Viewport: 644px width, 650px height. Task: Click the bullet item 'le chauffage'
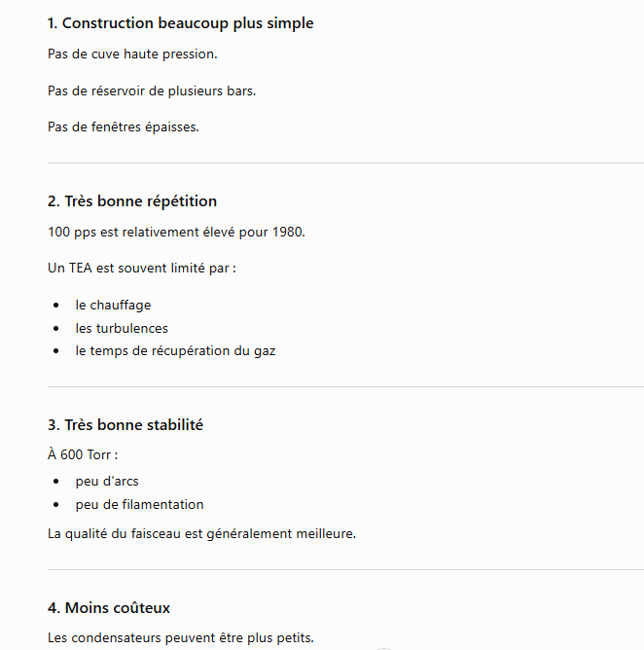[x=113, y=306]
